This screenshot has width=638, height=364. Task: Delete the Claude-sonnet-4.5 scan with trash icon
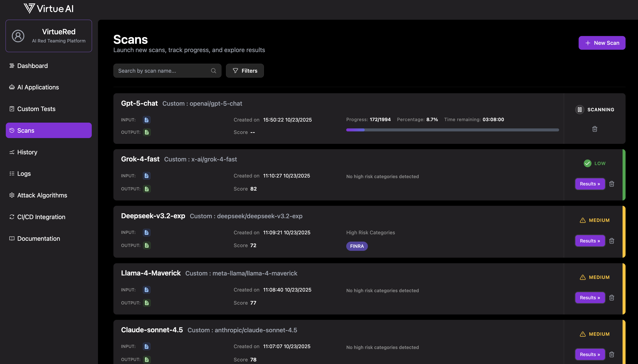[612, 354]
